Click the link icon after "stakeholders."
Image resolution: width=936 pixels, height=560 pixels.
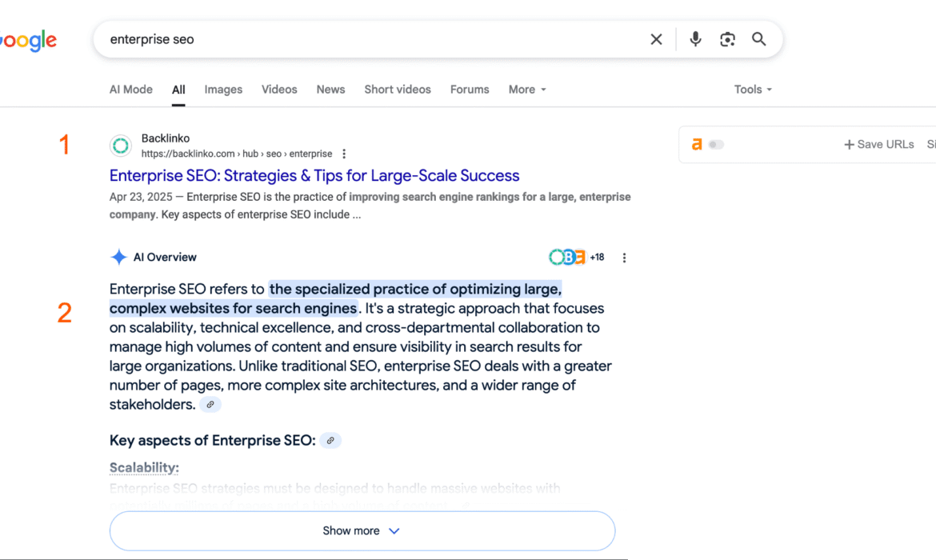[210, 405]
